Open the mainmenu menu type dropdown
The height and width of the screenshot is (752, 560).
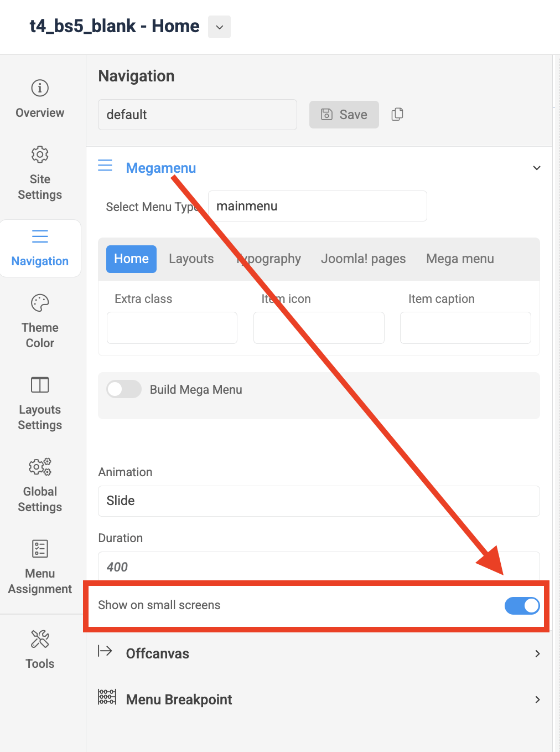pyautogui.click(x=318, y=206)
